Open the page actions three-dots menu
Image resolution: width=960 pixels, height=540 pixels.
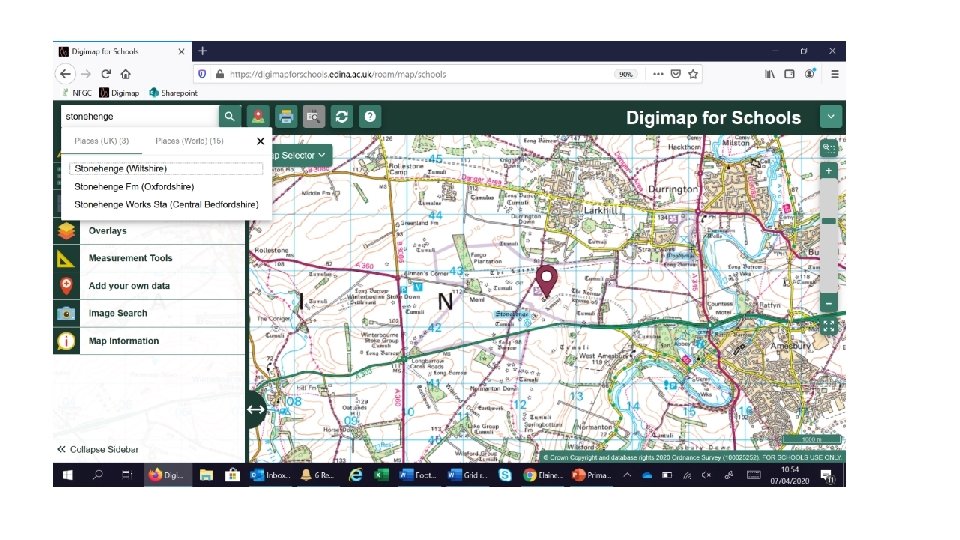[x=658, y=74]
